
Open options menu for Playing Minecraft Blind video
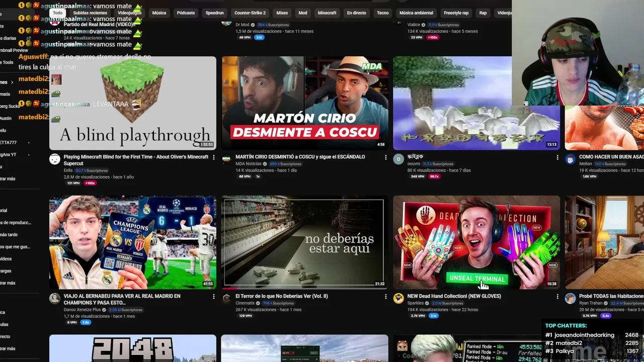click(214, 157)
